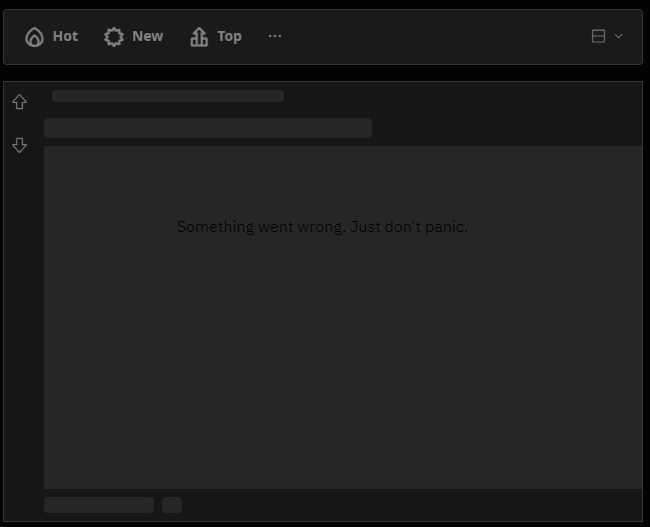Click the vote column below the downvote arrow

click(22, 320)
